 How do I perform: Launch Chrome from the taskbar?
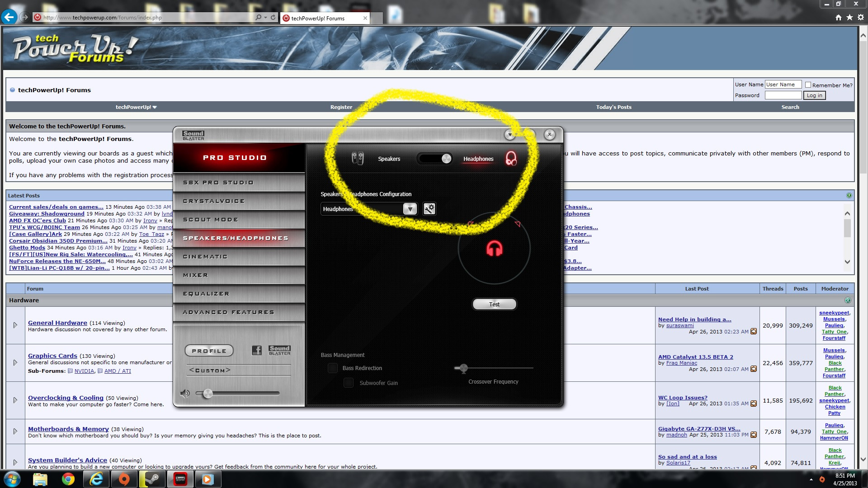(x=68, y=479)
